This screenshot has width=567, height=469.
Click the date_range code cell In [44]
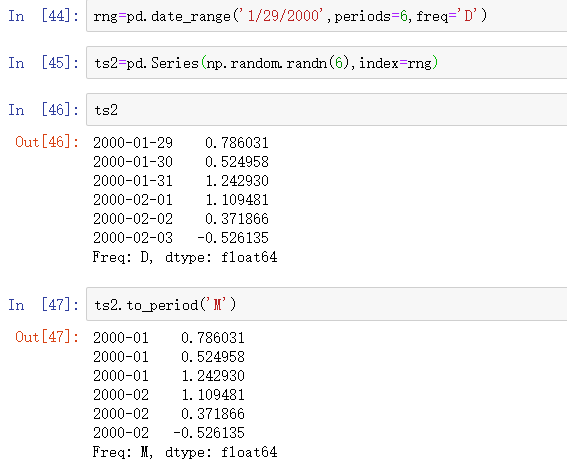327,16
